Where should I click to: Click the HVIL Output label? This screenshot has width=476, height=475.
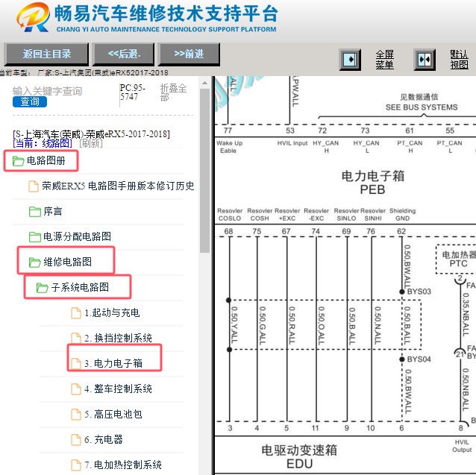click(462, 446)
